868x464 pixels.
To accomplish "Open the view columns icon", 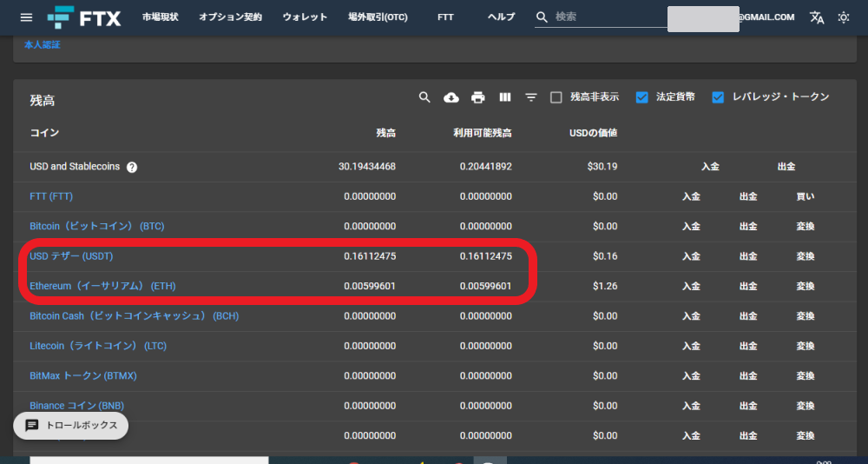I will 504,97.
